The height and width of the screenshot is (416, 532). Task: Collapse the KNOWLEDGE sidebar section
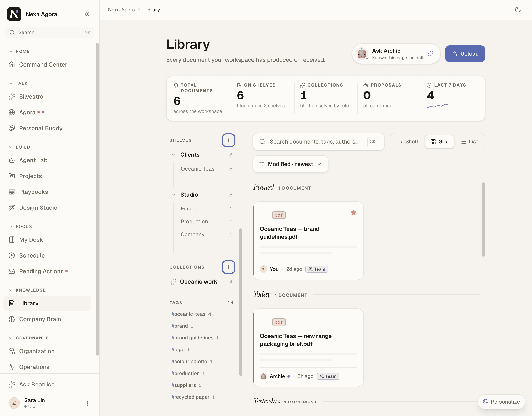coord(27,290)
